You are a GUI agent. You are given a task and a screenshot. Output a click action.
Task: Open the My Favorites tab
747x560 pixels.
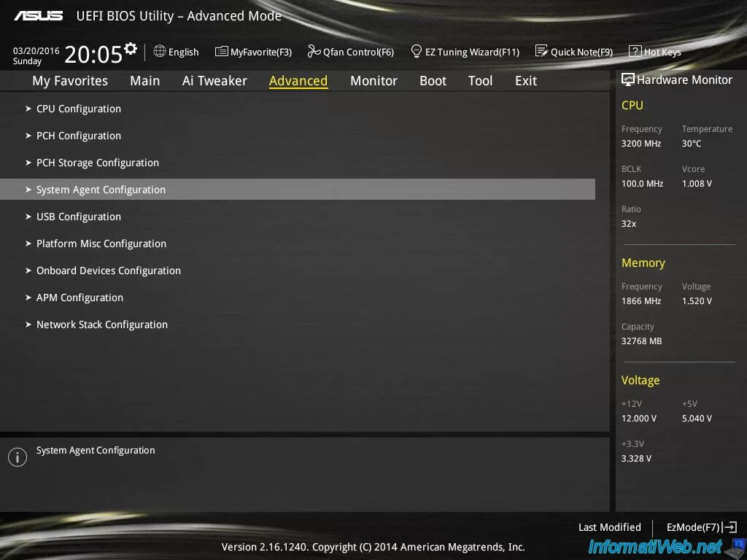[70, 81]
